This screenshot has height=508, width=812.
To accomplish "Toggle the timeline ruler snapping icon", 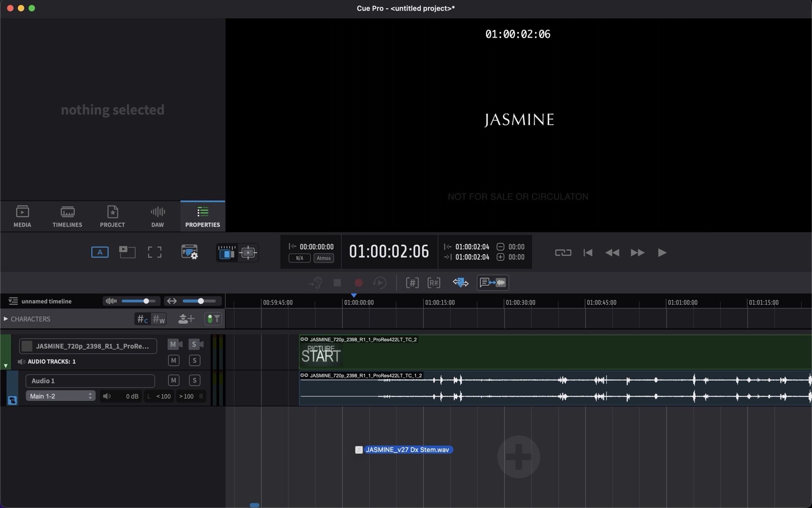I will [226, 252].
